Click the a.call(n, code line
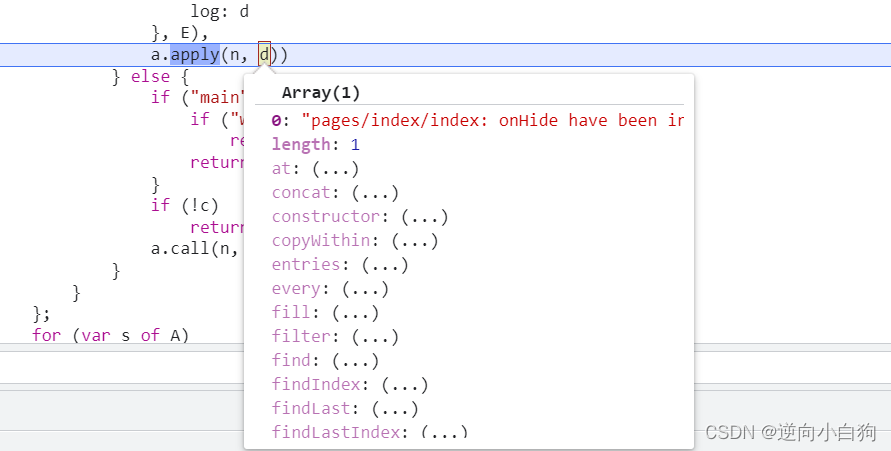Screen dimensions: 891x451 pyautogui.click(x=194, y=248)
